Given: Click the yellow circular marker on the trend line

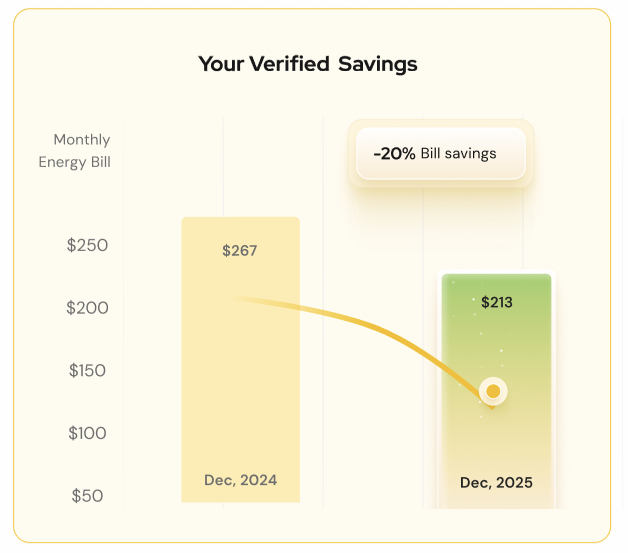Looking at the screenshot, I should tap(493, 391).
